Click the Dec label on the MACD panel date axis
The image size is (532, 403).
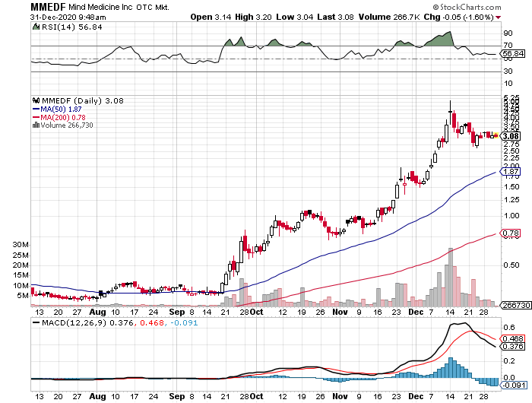[x=416, y=396]
